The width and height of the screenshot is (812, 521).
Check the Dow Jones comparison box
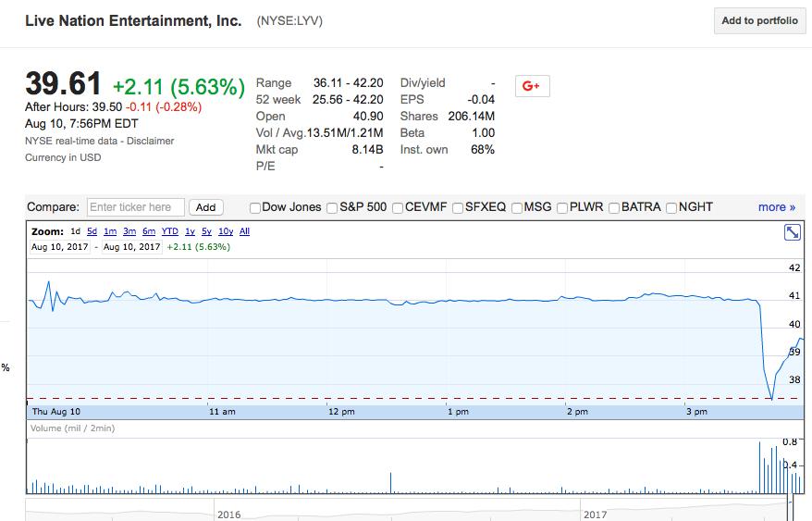pos(255,207)
